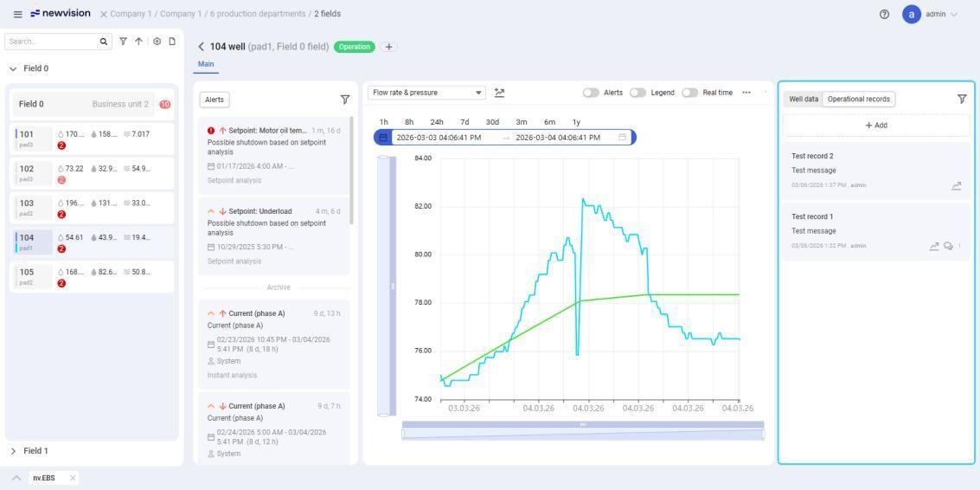Open the rising Current (phase A) 9 d, 13 h alert
This screenshot has width=980, height=490.
(273, 345)
